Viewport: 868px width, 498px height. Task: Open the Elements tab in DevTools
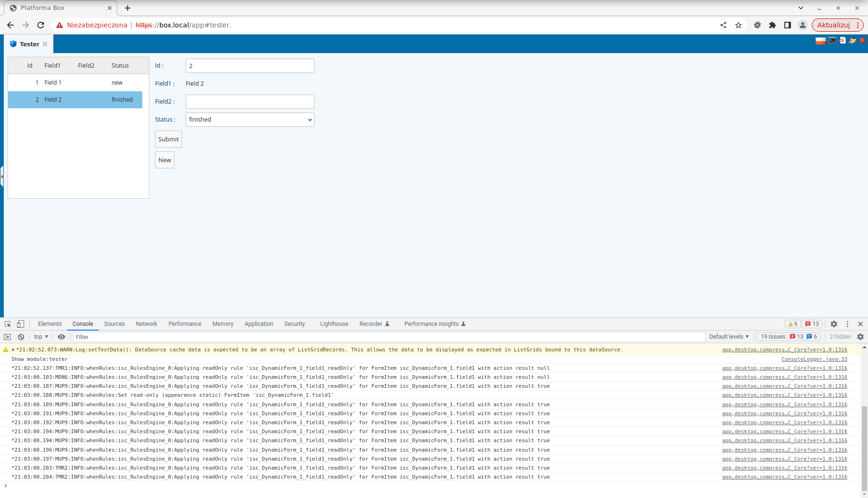[x=50, y=324]
